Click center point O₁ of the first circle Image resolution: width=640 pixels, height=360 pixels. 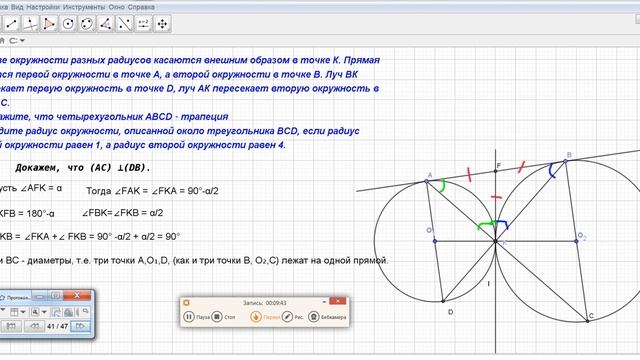coord(435,241)
